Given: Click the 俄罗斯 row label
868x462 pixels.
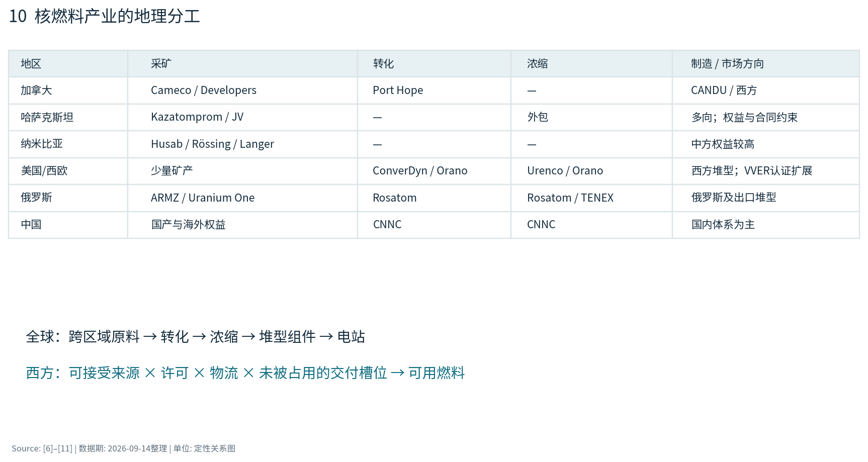Looking at the screenshot, I should pyautogui.click(x=68, y=198).
